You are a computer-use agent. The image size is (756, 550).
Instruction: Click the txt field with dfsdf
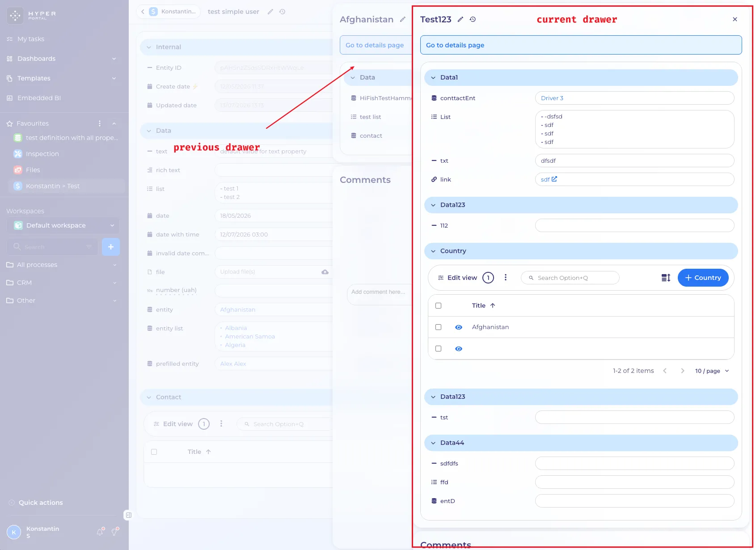pyautogui.click(x=634, y=161)
